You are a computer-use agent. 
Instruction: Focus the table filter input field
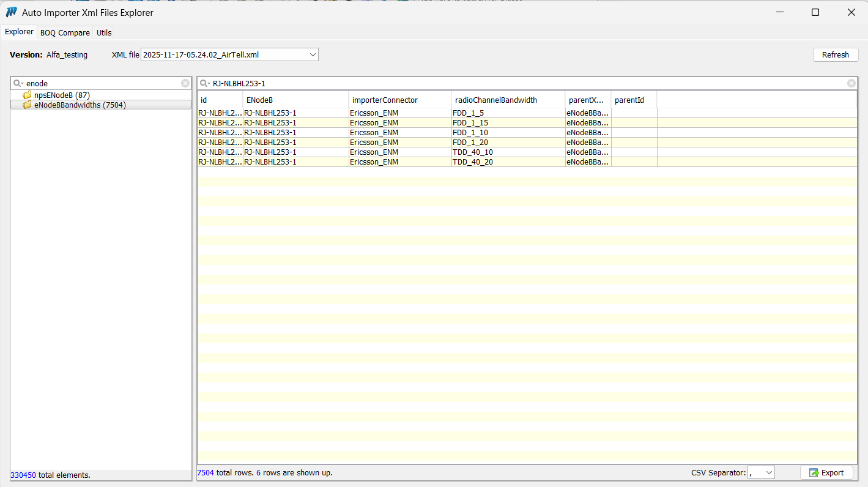[526, 83]
